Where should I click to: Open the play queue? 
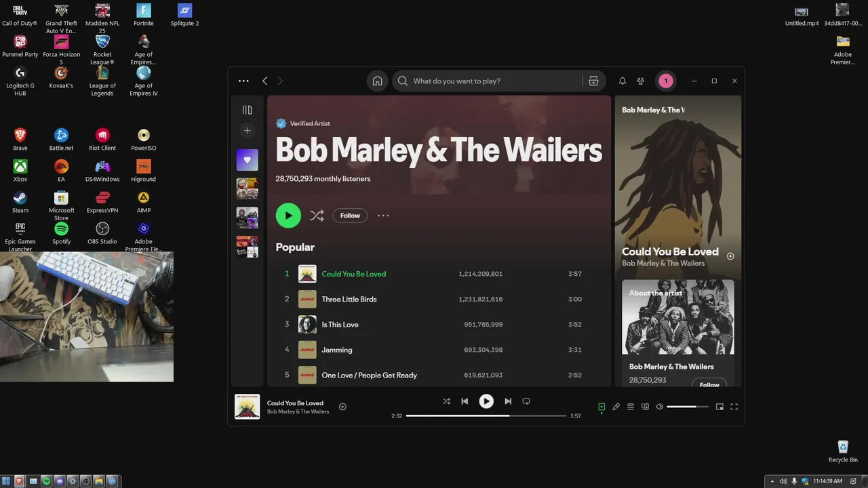[x=631, y=407]
